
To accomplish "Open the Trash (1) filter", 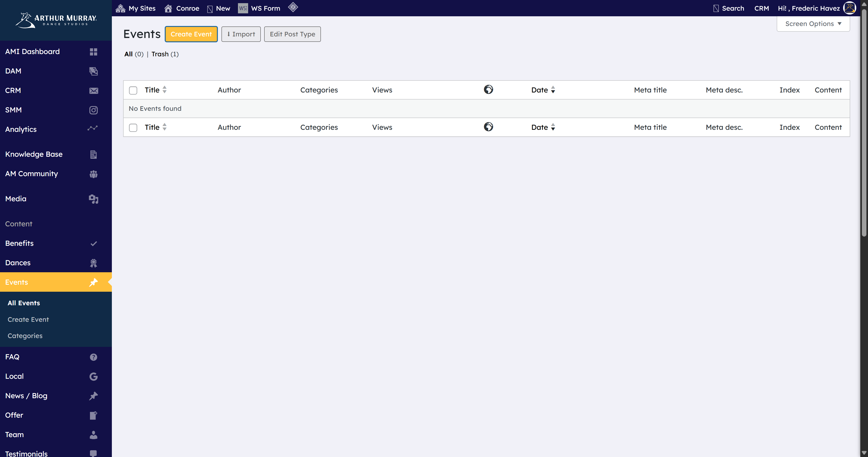I will point(165,54).
